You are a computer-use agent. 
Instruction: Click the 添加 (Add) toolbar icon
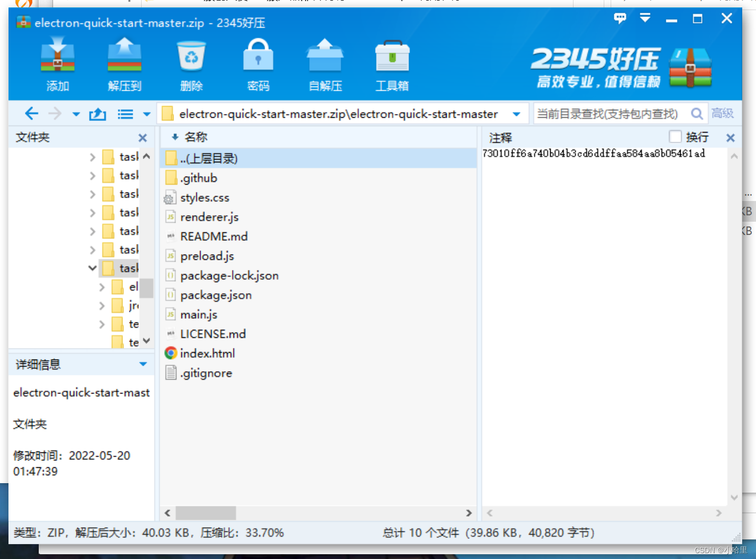(x=58, y=56)
